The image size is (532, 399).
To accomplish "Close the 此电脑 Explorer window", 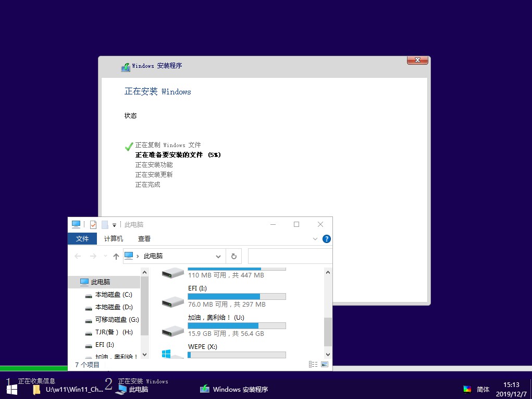I will (x=320, y=224).
